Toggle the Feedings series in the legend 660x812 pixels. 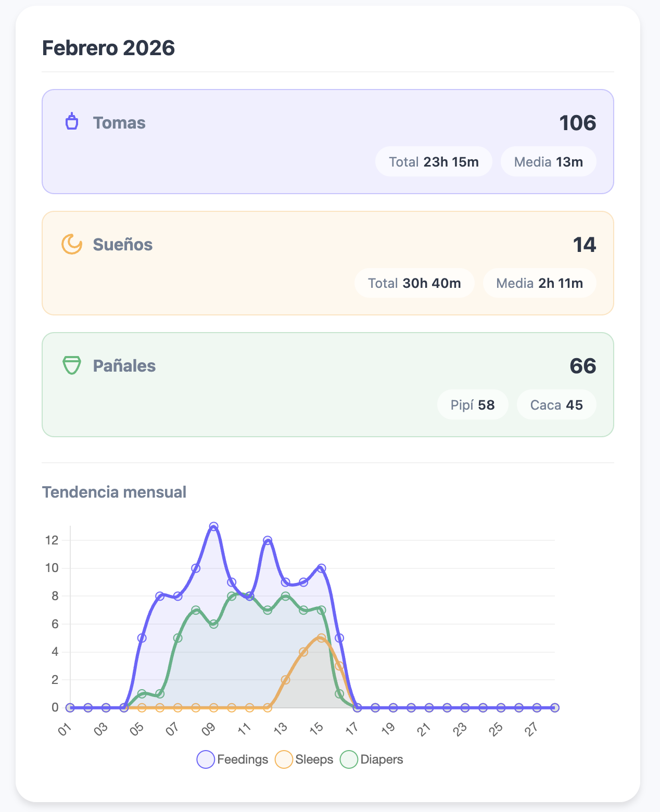pyautogui.click(x=233, y=760)
